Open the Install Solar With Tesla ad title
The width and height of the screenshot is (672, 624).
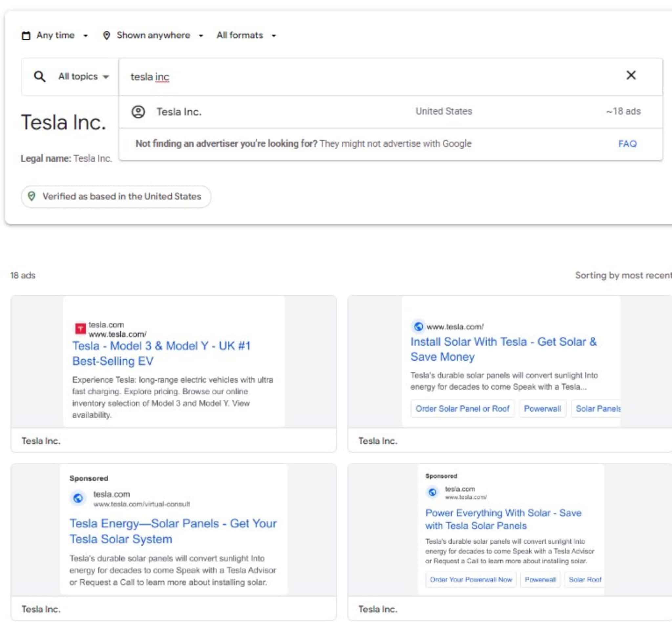point(503,349)
